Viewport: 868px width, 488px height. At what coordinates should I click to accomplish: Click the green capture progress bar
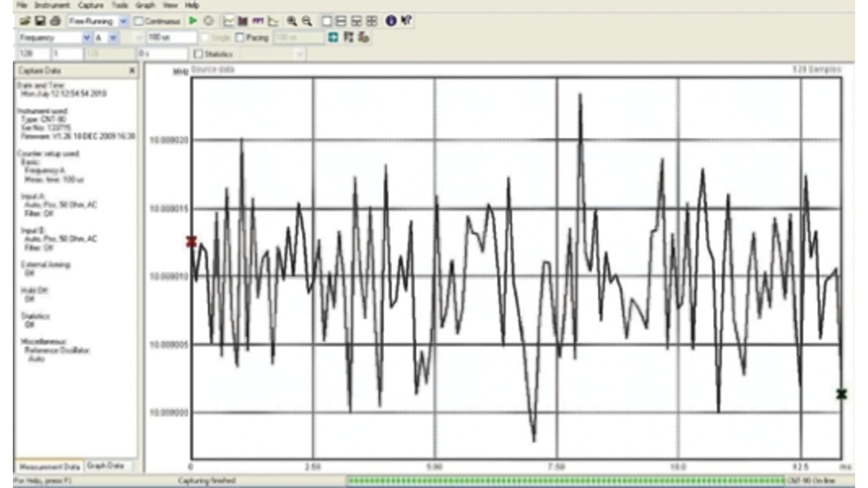click(565, 481)
